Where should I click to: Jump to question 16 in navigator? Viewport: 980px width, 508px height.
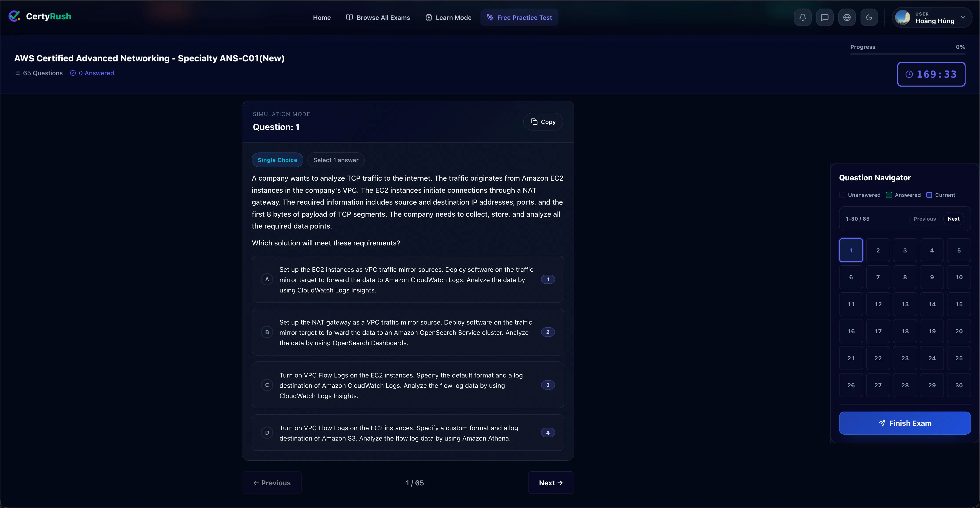(851, 331)
